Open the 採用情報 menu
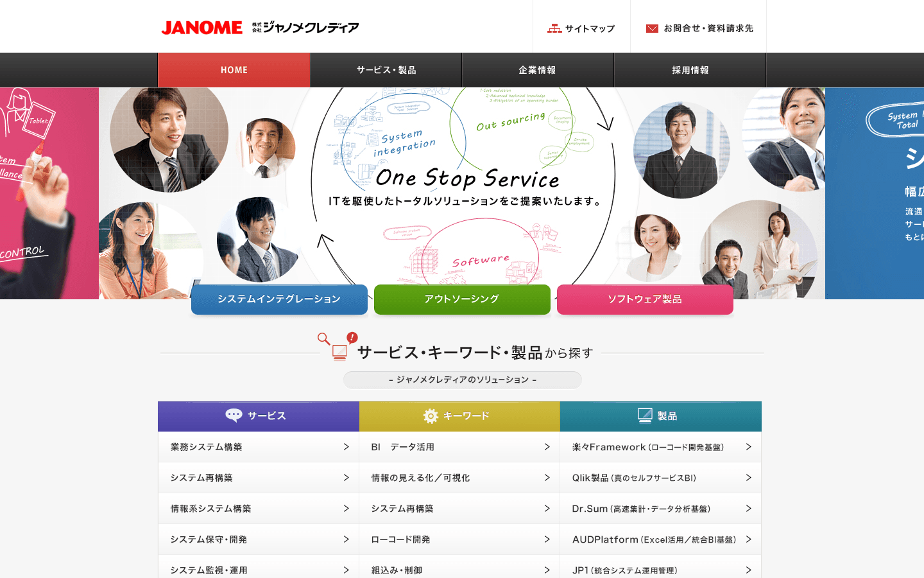The height and width of the screenshot is (578, 924). pos(690,70)
